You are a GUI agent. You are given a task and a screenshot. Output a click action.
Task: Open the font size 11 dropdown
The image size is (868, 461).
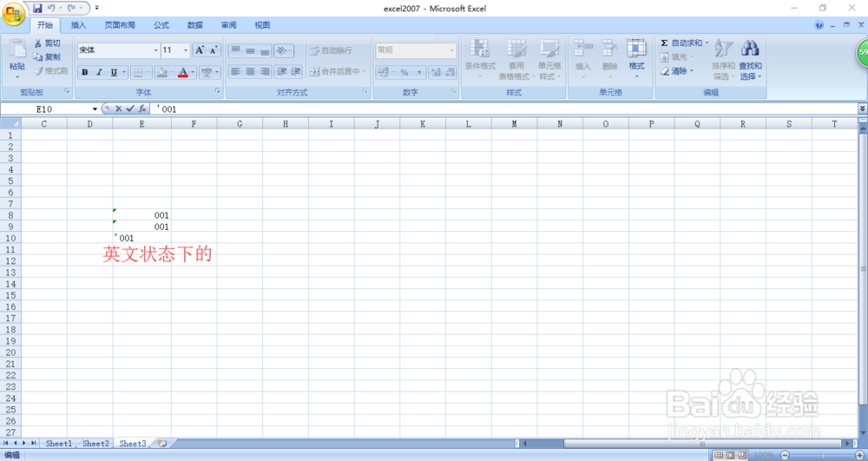point(186,50)
